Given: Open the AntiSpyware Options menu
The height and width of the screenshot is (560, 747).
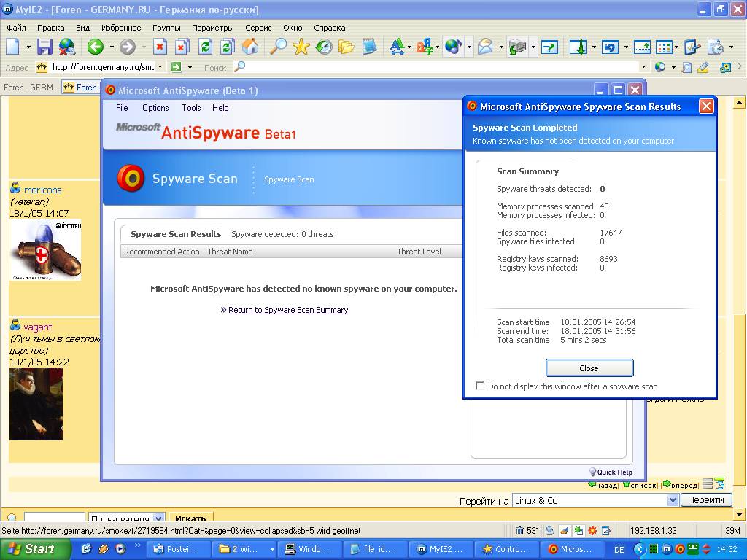Looking at the screenshot, I should click(x=155, y=108).
